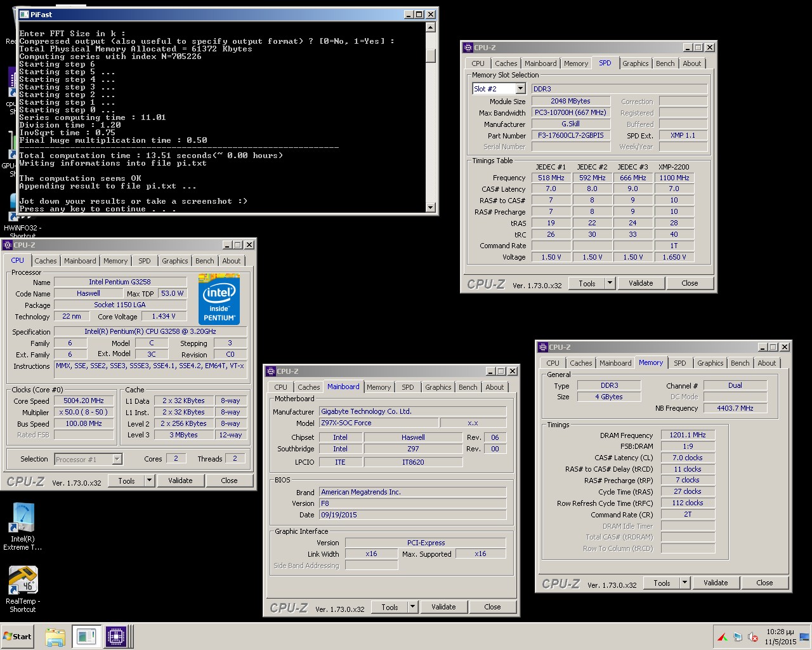
Task: Click the part number F3-17600CL7-2GBPIS
Action: pos(571,135)
